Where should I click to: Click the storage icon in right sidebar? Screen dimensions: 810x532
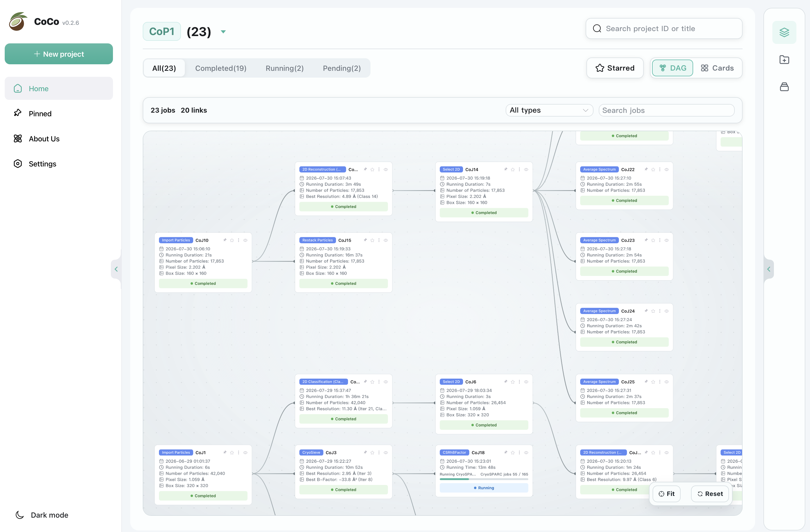tap(784, 87)
